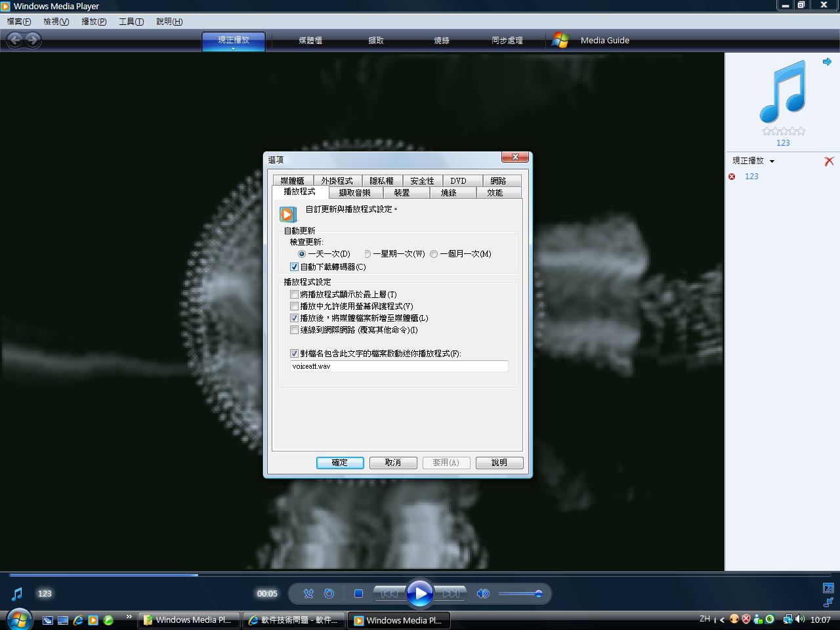Skip to the previous track
The height and width of the screenshot is (630, 840).
pyautogui.click(x=389, y=594)
